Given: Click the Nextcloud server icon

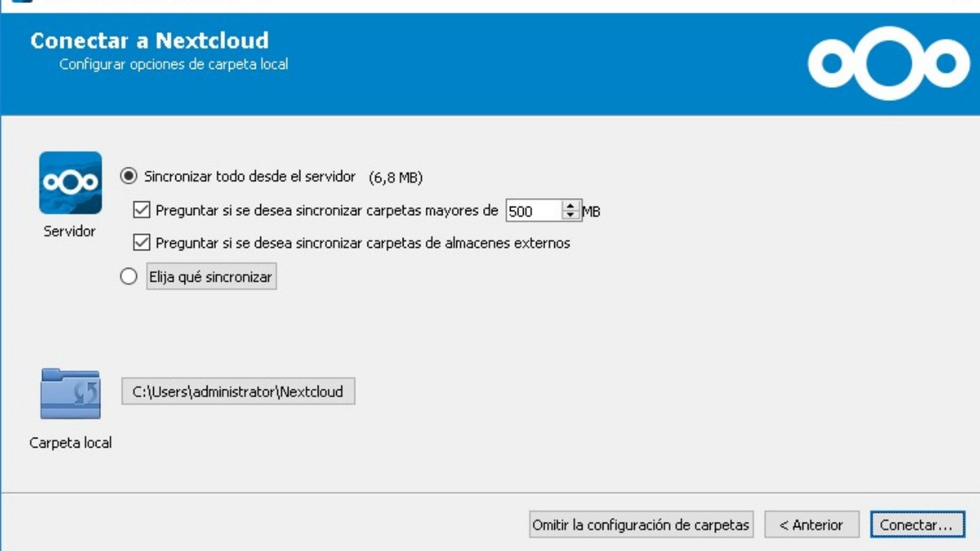Looking at the screenshot, I should 70,183.
